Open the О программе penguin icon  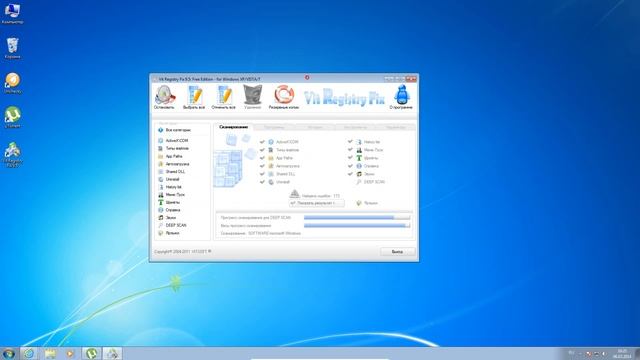(401, 97)
